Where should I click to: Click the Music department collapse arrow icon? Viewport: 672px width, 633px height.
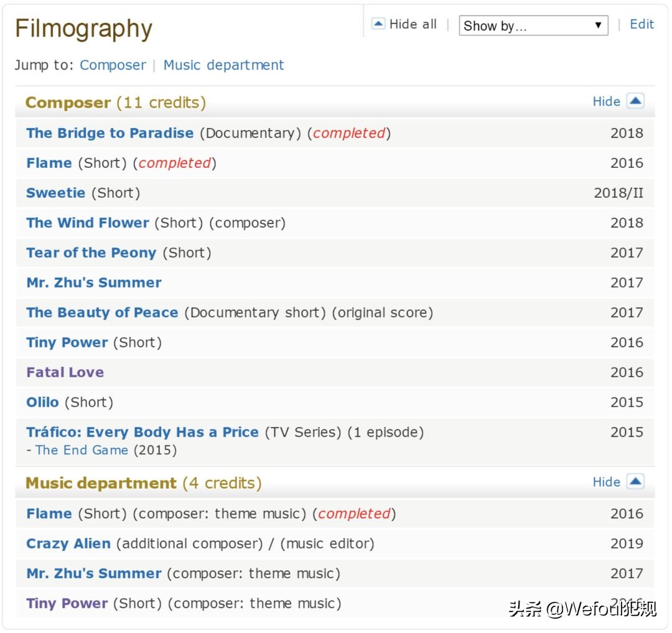[635, 482]
